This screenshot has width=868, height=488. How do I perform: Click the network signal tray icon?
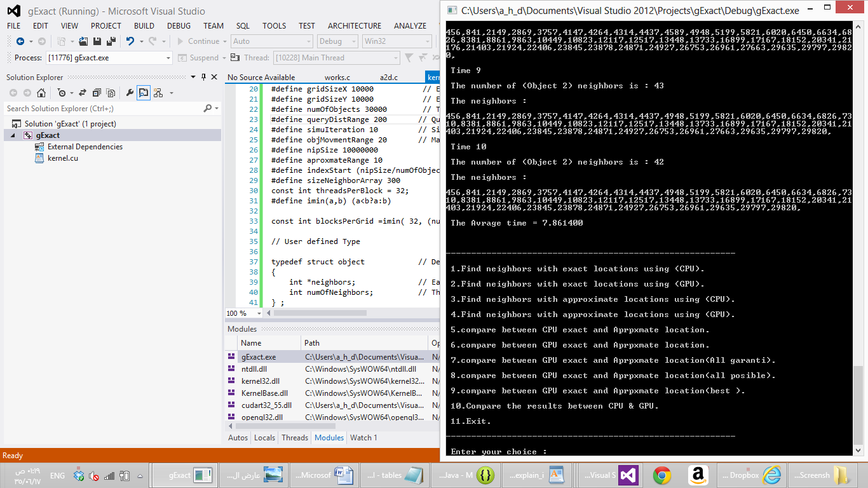click(x=109, y=475)
